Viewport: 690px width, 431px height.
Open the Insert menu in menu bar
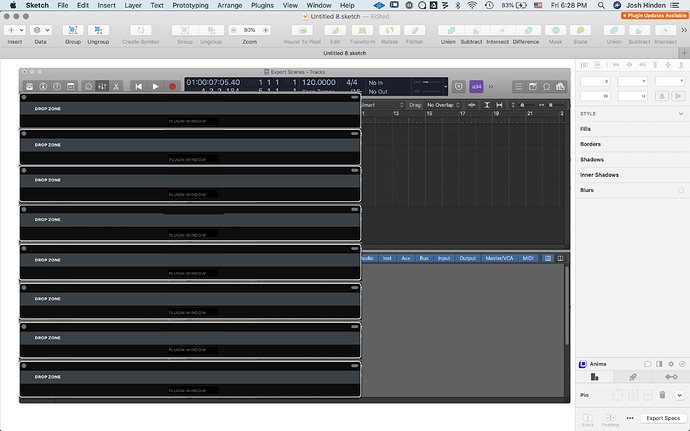coord(106,5)
